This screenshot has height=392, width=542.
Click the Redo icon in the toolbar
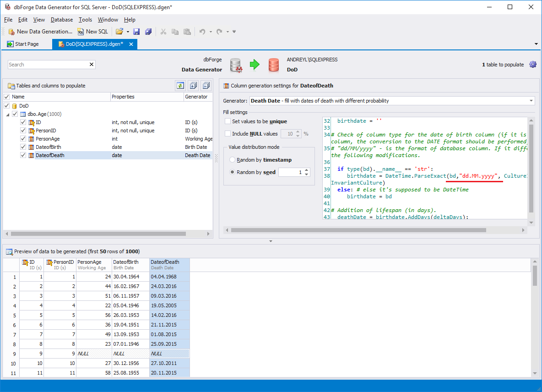pos(219,32)
